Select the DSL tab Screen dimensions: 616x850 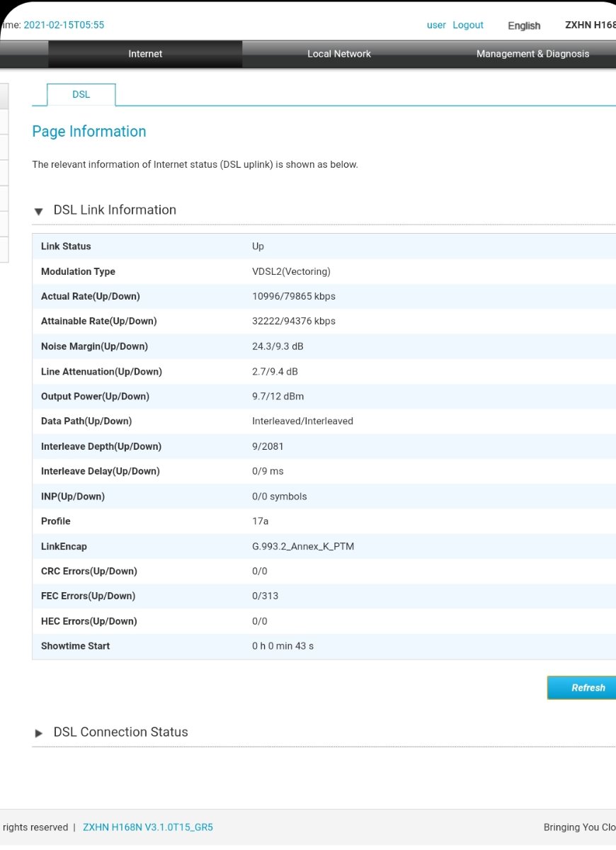[81, 94]
